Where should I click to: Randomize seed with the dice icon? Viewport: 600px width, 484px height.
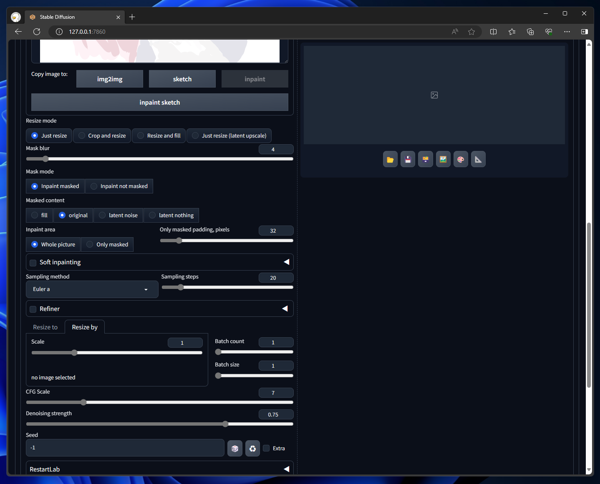235,448
